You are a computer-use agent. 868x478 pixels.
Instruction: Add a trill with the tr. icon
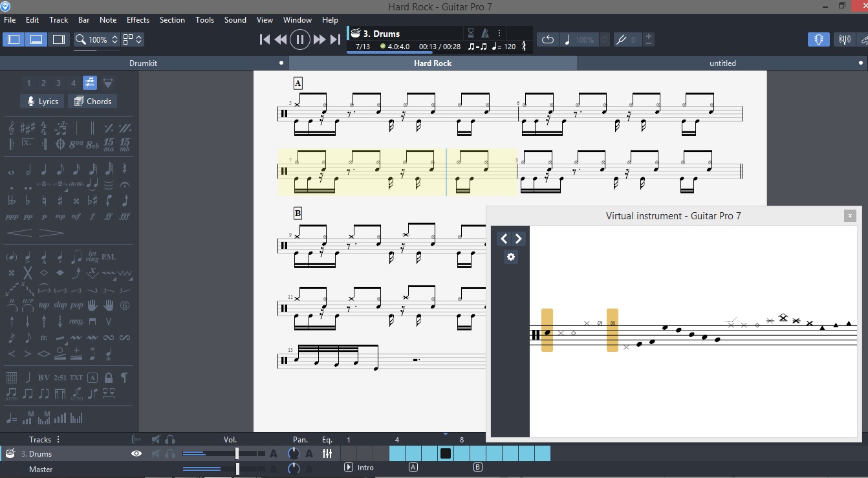click(x=44, y=338)
